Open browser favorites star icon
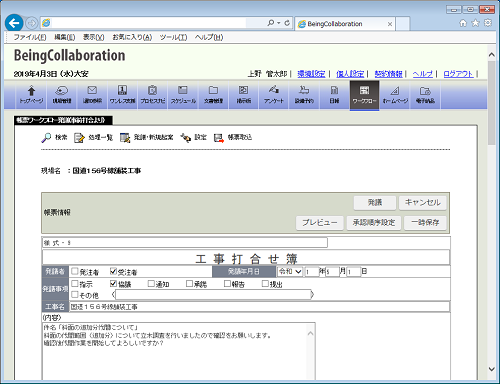The height and width of the screenshot is (384, 500). point(475,23)
